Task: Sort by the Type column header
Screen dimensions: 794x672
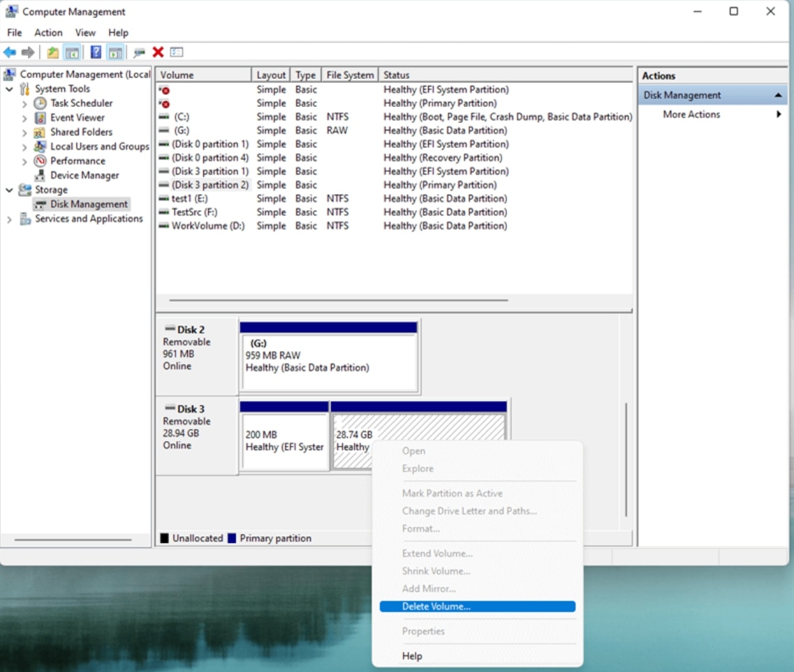Action: point(306,75)
